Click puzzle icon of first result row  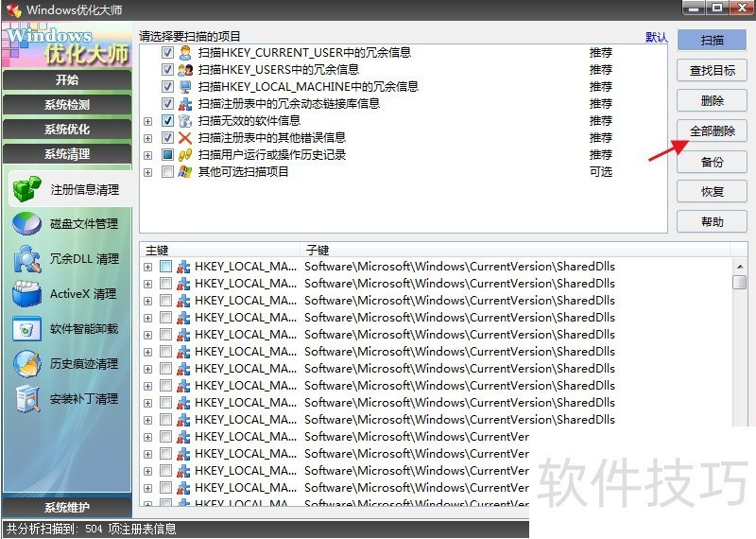pyautogui.click(x=183, y=267)
